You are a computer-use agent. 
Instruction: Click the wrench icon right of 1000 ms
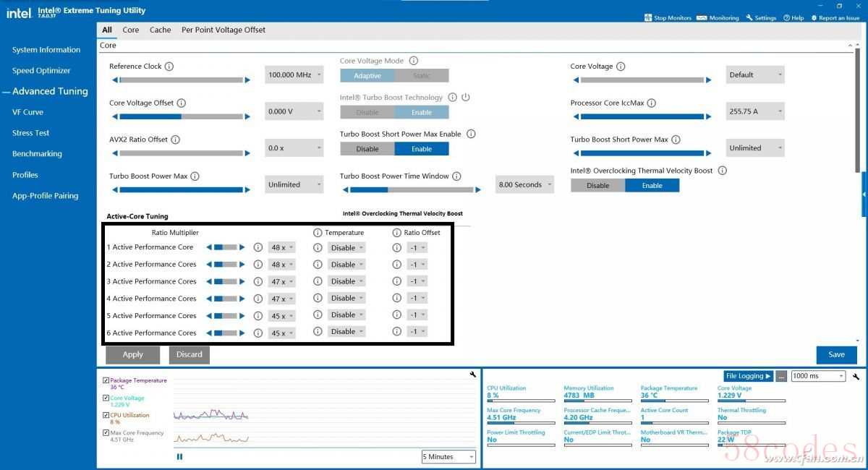(856, 377)
